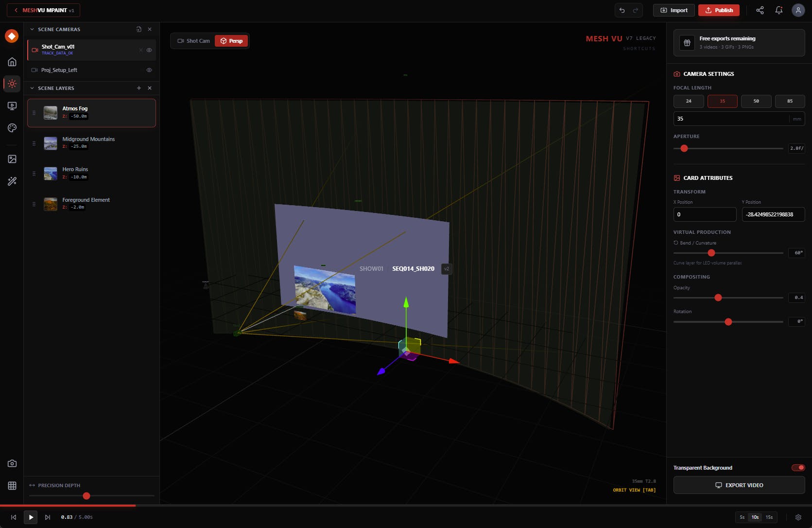Image resolution: width=812 pixels, height=528 pixels.
Task: Click the Import button
Action: click(674, 10)
